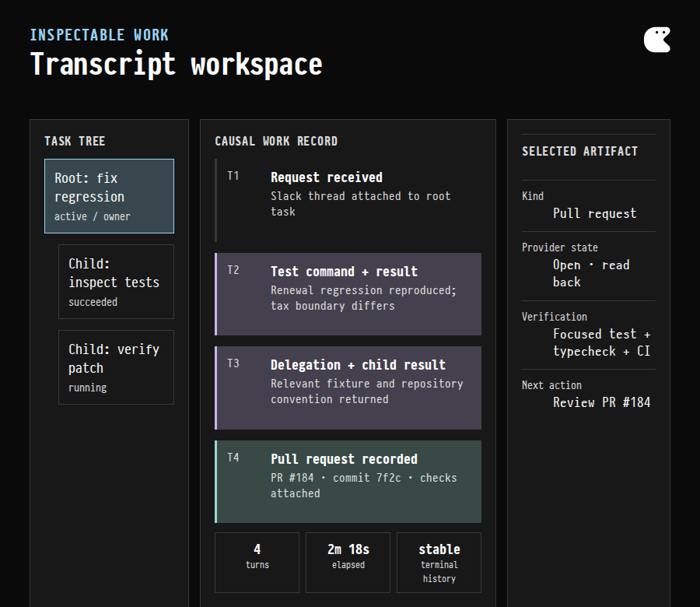Open the Child: inspect tests task
The image size is (700, 607).
click(x=116, y=282)
